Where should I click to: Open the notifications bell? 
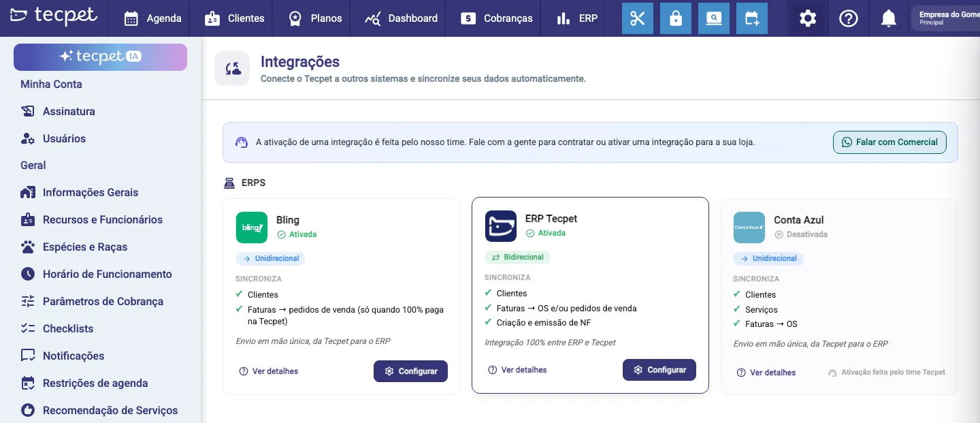click(x=889, y=18)
